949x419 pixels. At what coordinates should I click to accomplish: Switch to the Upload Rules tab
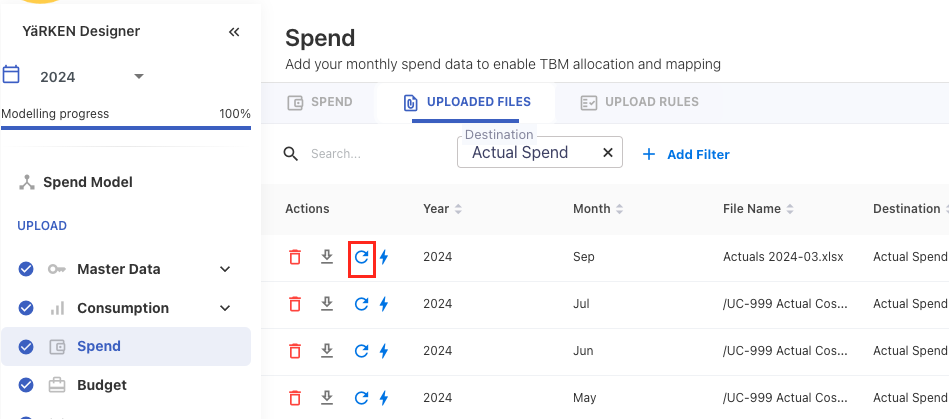coord(639,102)
